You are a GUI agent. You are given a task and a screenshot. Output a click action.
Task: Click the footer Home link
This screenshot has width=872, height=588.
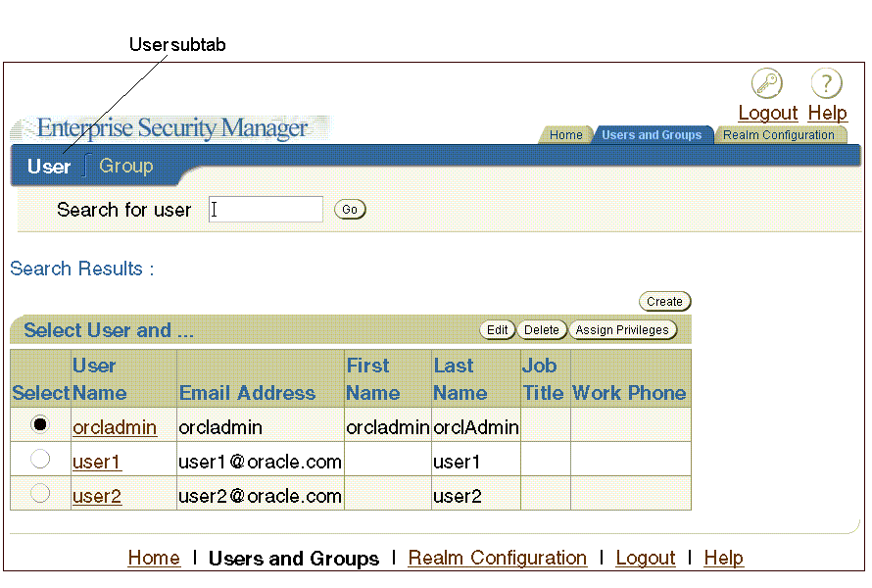coord(154,558)
